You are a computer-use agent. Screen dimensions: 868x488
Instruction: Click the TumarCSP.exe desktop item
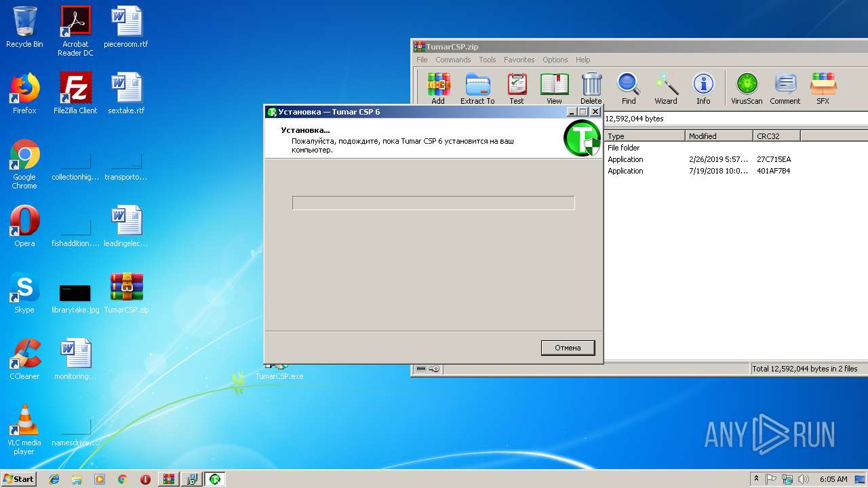pos(279,372)
